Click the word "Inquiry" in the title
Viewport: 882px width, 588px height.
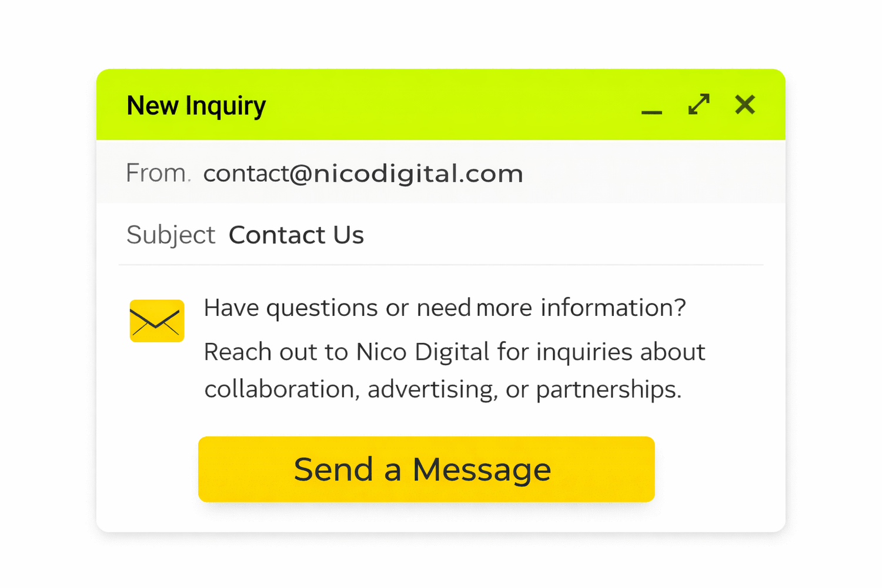(226, 106)
